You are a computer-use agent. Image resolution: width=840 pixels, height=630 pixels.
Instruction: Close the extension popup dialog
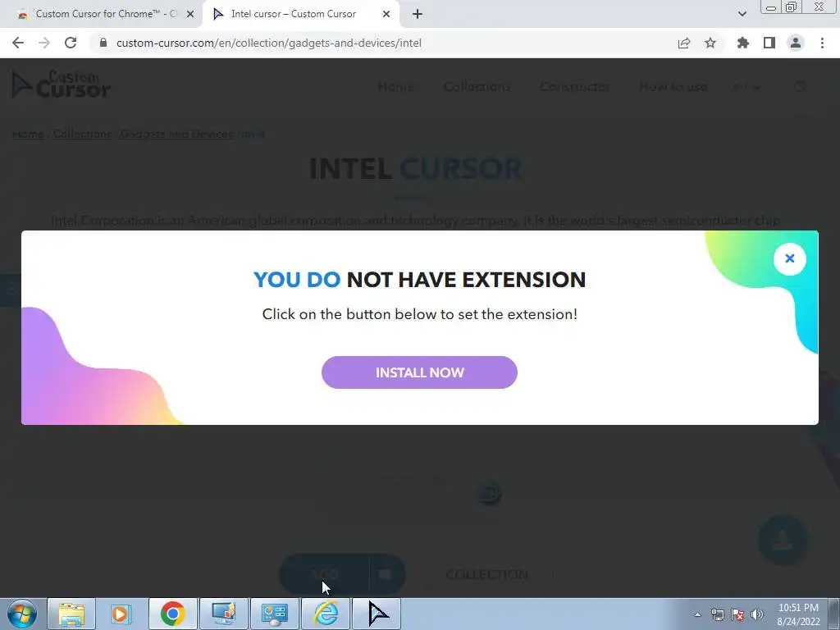790,258
